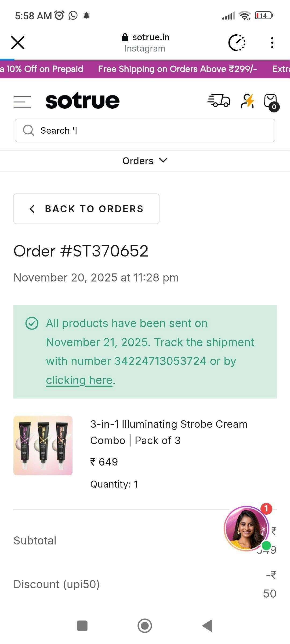Open the Strobe Cream Combo product thumbnail

[43, 446]
